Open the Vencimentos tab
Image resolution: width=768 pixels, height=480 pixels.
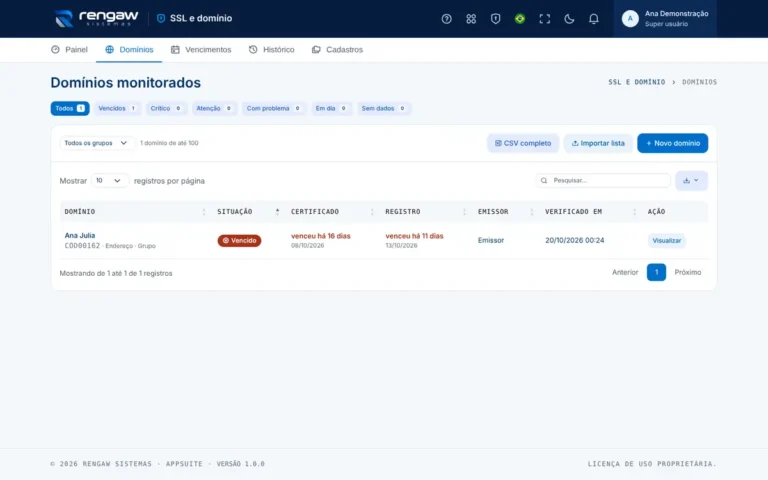pos(201,49)
